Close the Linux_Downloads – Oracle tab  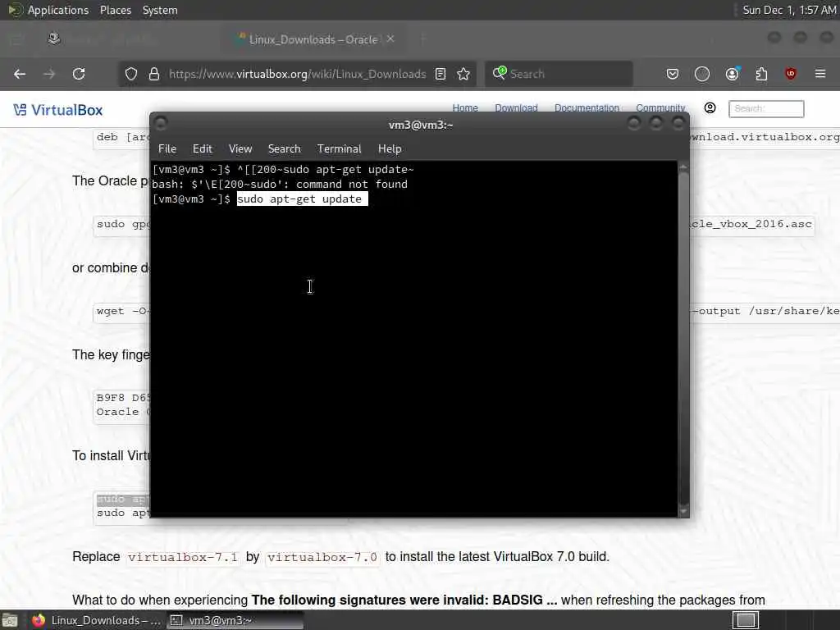(x=390, y=39)
